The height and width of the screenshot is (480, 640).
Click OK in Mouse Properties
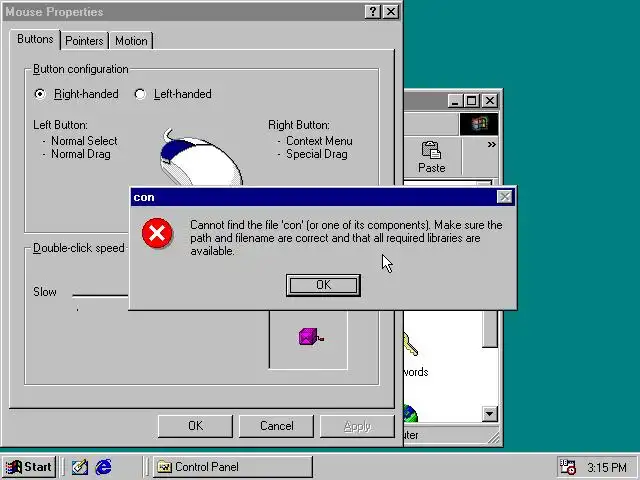coord(195,426)
